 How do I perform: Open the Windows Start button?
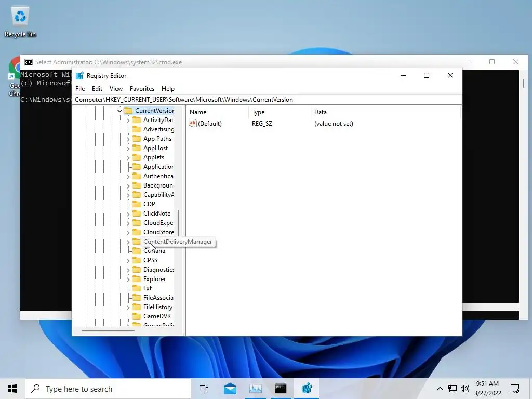[x=12, y=389]
